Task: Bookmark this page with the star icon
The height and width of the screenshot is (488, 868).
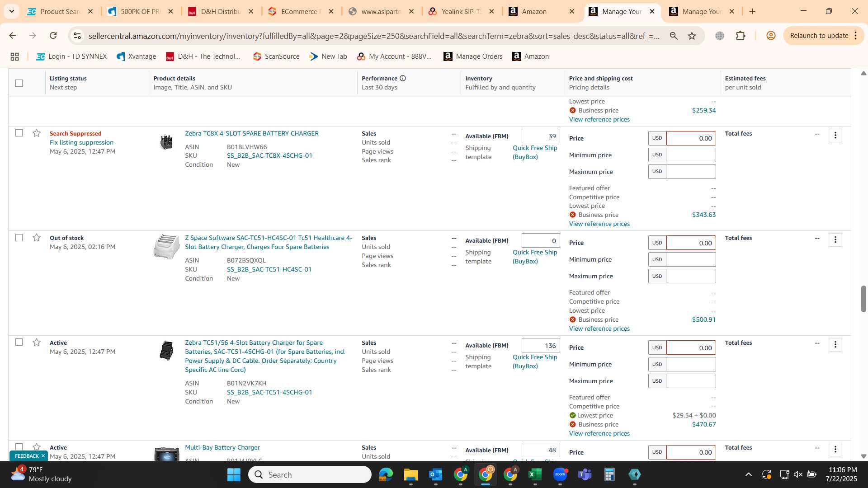Action: [x=692, y=36]
